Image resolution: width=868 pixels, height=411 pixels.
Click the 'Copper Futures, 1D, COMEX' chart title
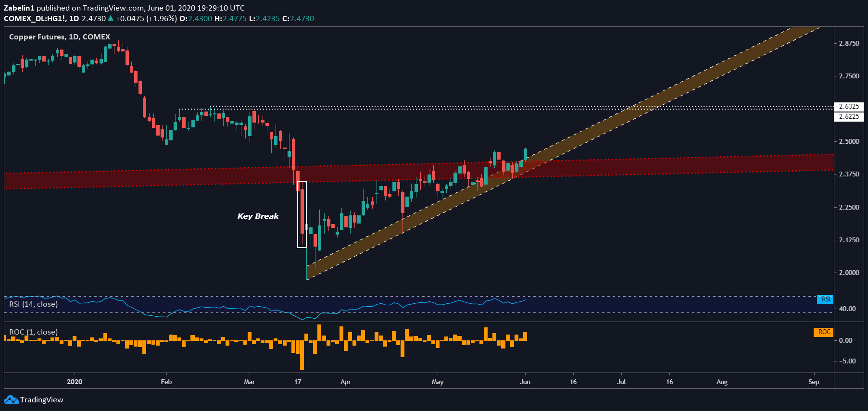[60, 37]
